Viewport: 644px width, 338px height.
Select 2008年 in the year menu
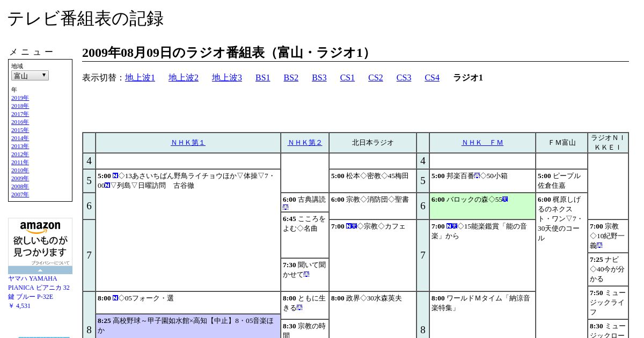click(x=20, y=186)
